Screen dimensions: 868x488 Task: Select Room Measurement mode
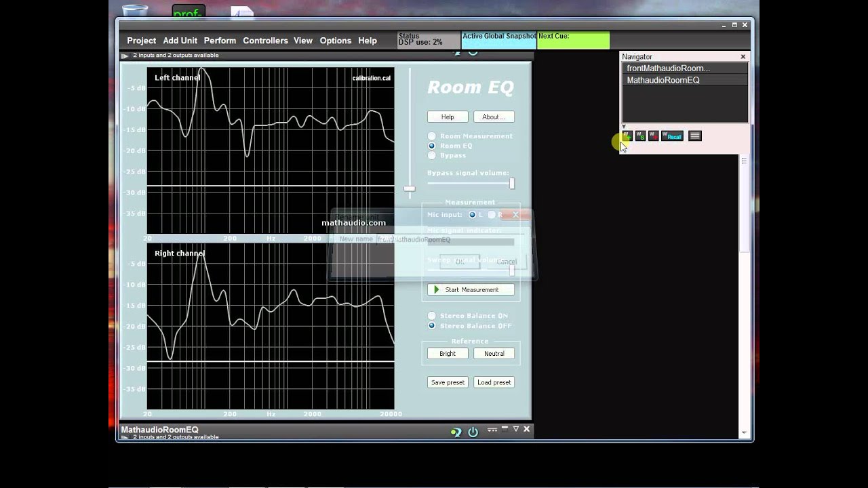[x=431, y=136]
